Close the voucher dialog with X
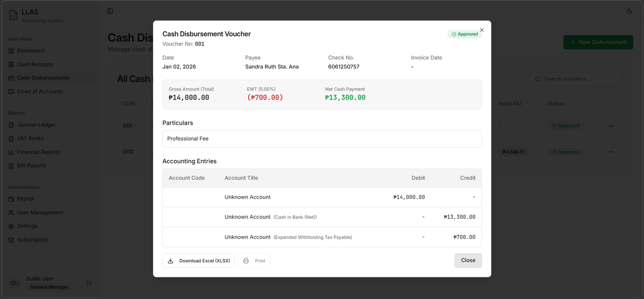Image resolution: width=644 pixels, height=299 pixels. click(x=482, y=30)
